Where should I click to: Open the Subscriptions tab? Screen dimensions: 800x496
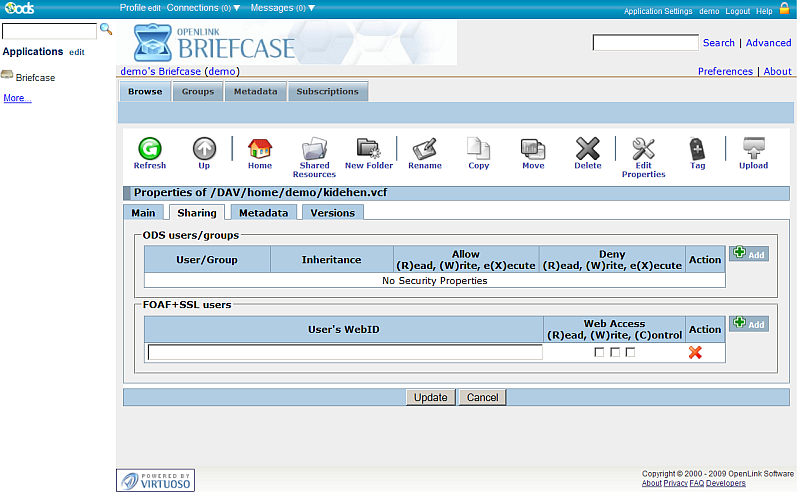coord(328,91)
